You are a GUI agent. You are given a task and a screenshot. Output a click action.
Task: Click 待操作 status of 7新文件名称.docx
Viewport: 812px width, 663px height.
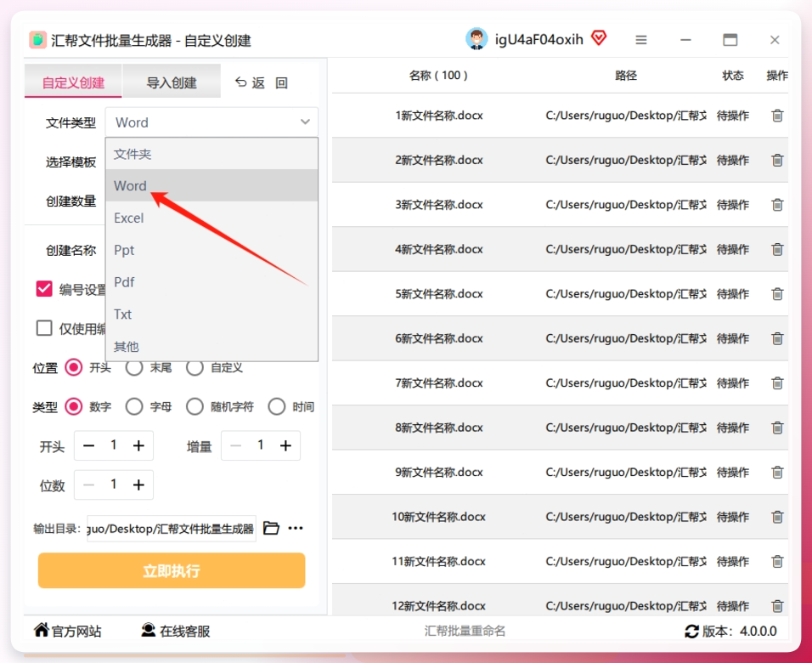(733, 383)
